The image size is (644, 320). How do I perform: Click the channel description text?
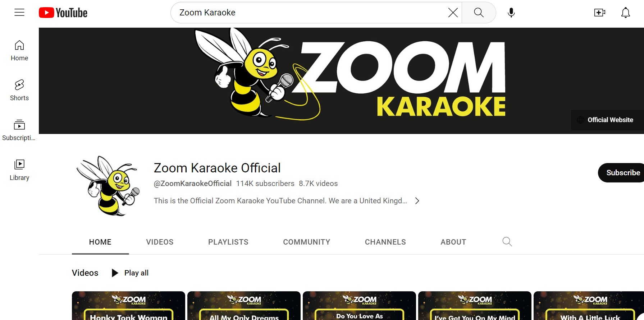pyautogui.click(x=280, y=201)
